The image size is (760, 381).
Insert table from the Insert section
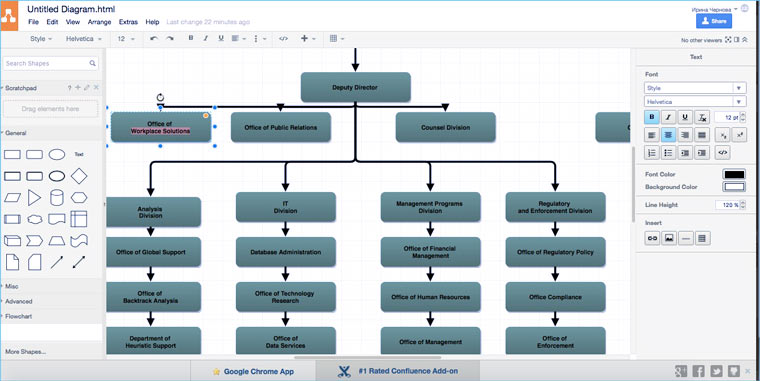point(702,238)
